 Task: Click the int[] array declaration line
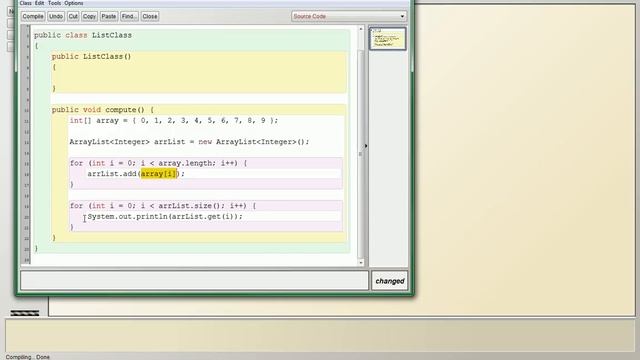point(173,120)
